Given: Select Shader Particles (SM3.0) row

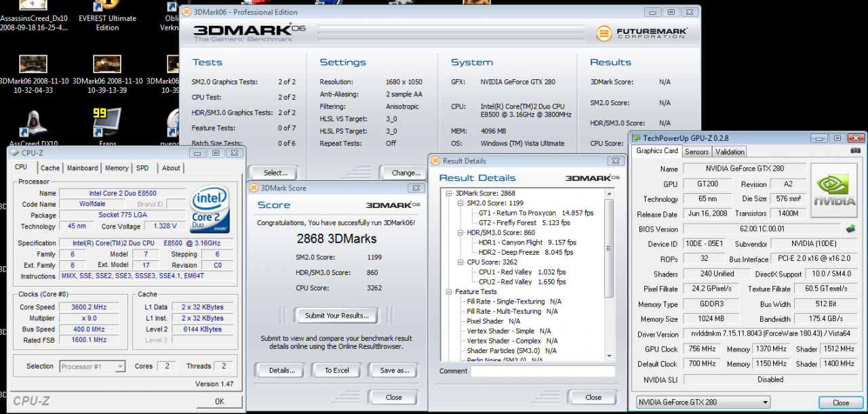Looking at the screenshot, I should point(511,351).
